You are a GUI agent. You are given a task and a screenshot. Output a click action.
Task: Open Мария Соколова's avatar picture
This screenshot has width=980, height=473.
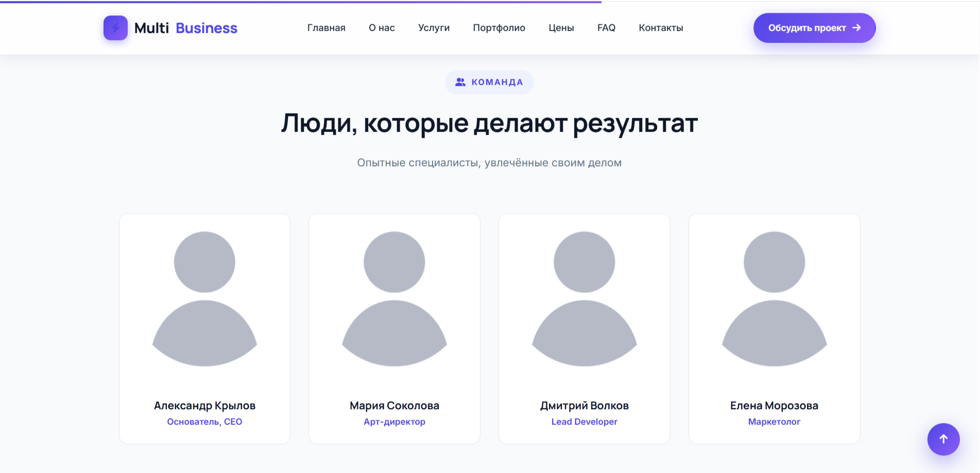tap(394, 299)
